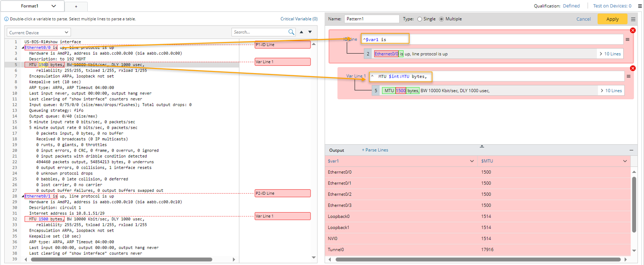644x265 pixels.
Task: Open ID Line row options menu
Action: (628, 39)
